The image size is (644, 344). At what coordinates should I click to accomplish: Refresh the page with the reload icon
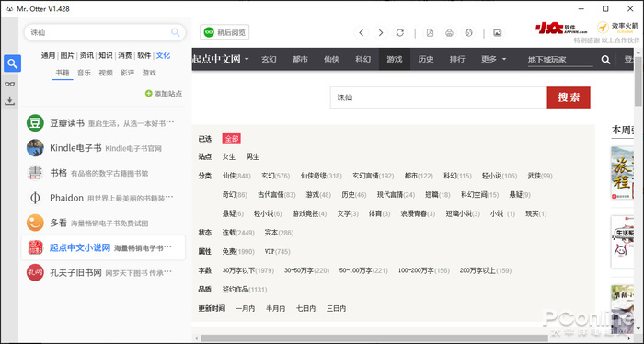pyautogui.click(x=400, y=33)
